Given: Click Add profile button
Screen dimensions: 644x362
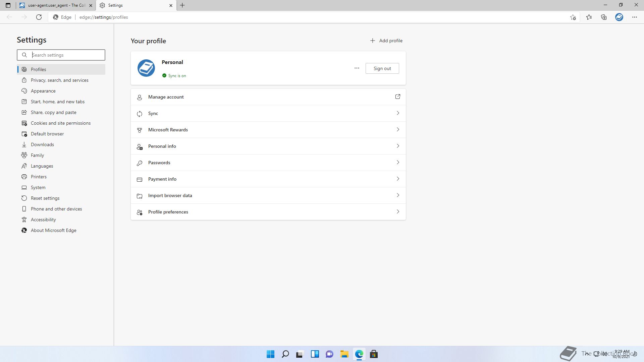Looking at the screenshot, I should click(x=386, y=41).
